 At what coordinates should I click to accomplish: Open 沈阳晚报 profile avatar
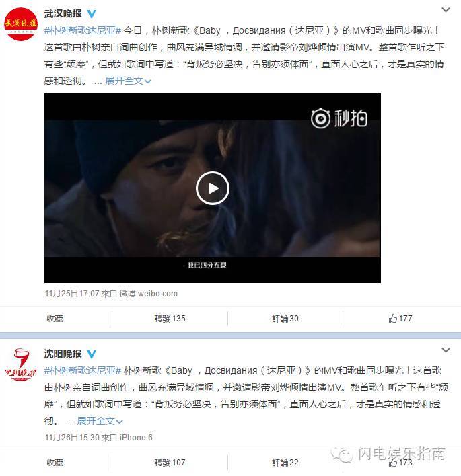click(x=21, y=365)
